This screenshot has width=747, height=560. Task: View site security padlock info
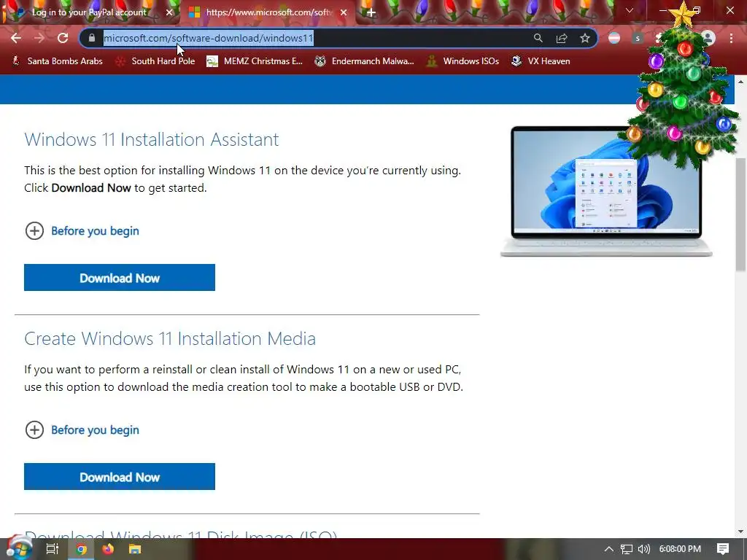click(x=92, y=38)
